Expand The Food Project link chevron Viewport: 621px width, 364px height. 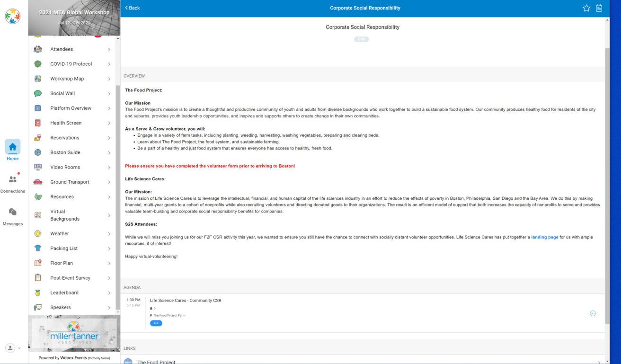[599, 362]
